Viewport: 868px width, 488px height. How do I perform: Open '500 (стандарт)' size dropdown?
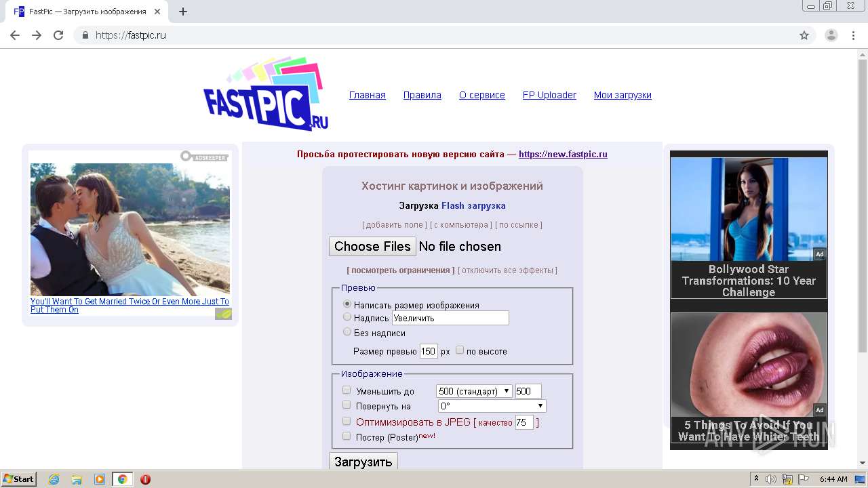tap(474, 391)
